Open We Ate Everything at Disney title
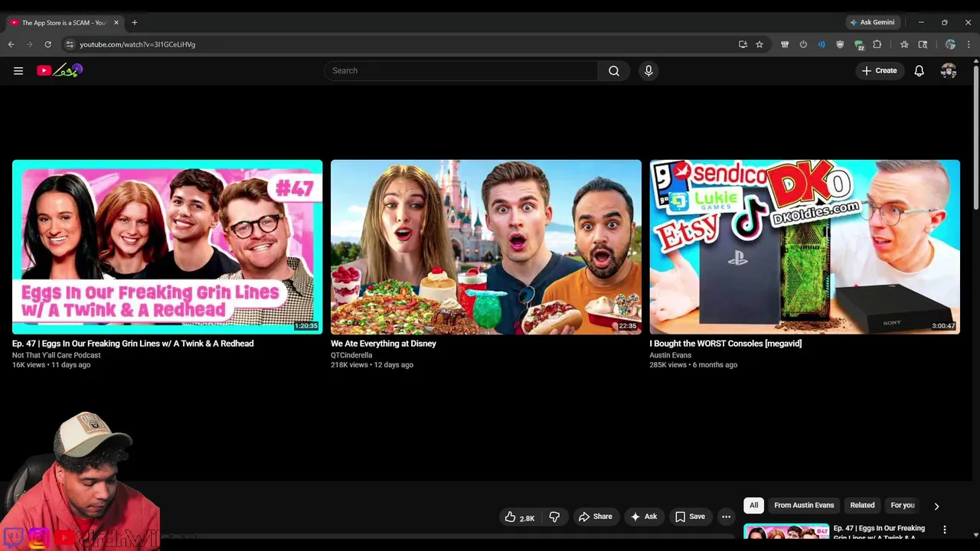 click(384, 344)
